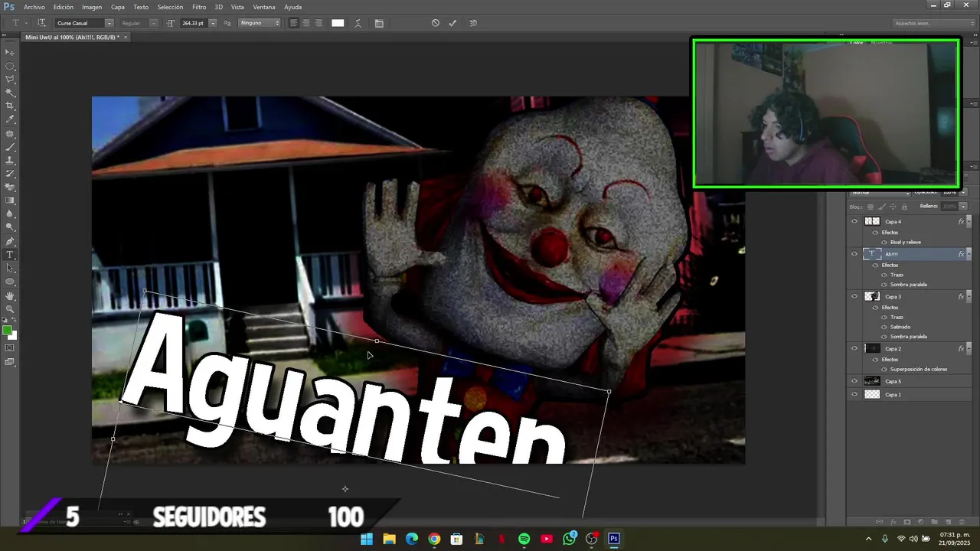The height and width of the screenshot is (551, 980).
Task: Hide the Capa 3 layer
Action: tap(854, 296)
